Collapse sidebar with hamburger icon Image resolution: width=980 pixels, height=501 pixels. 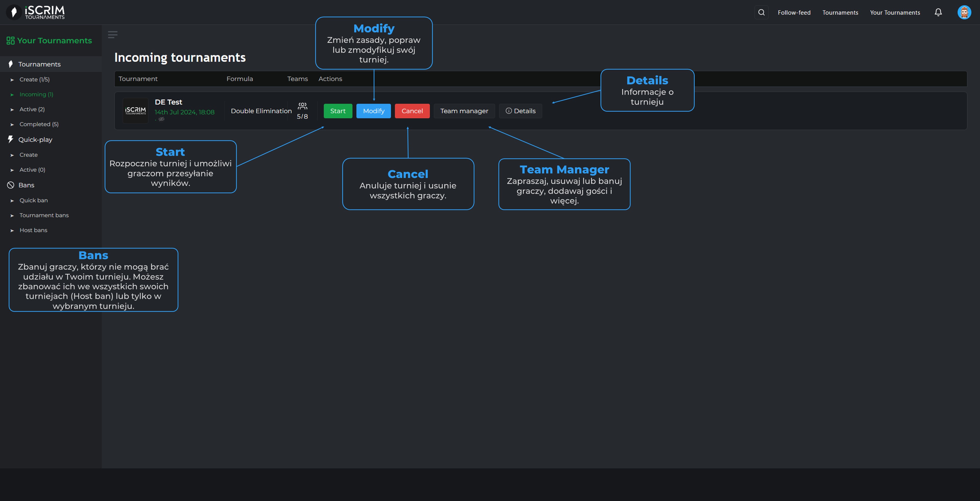pyautogui.click(x=113, y=35)
